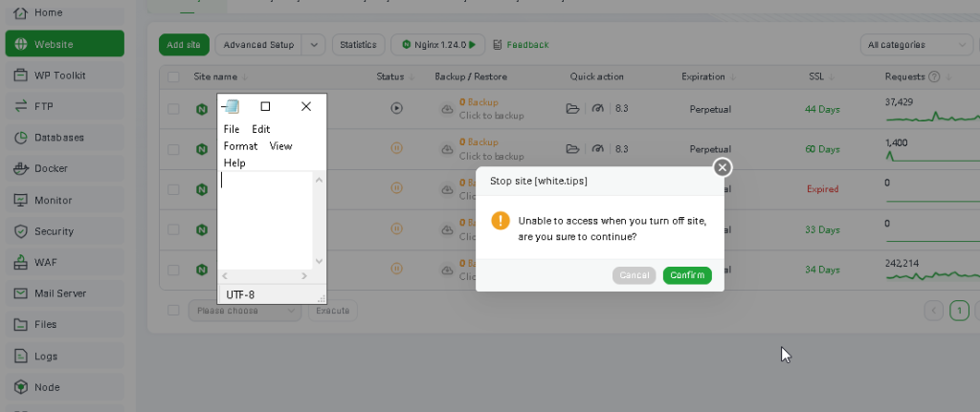
Task: Open the Home sidebar item
Action: pos(65,12)
